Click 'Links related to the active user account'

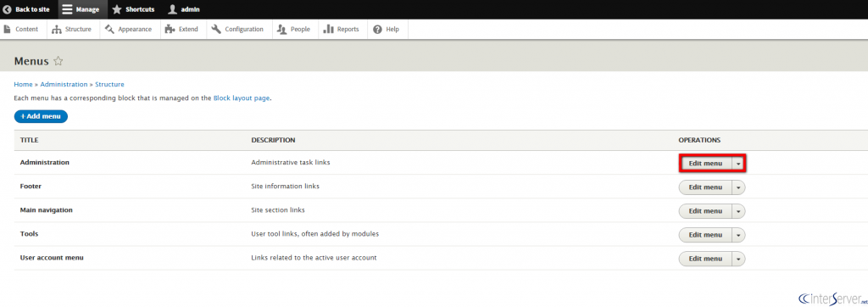(x=314, y=258)
